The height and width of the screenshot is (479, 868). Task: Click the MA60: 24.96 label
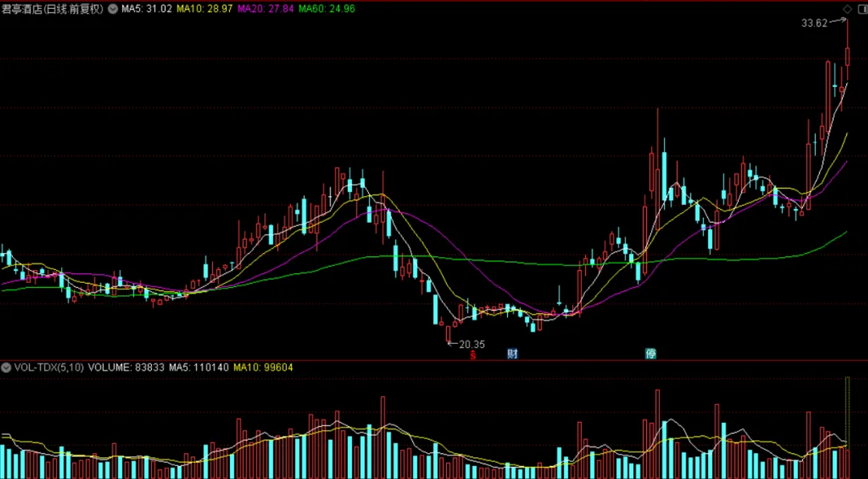(326, 9)
